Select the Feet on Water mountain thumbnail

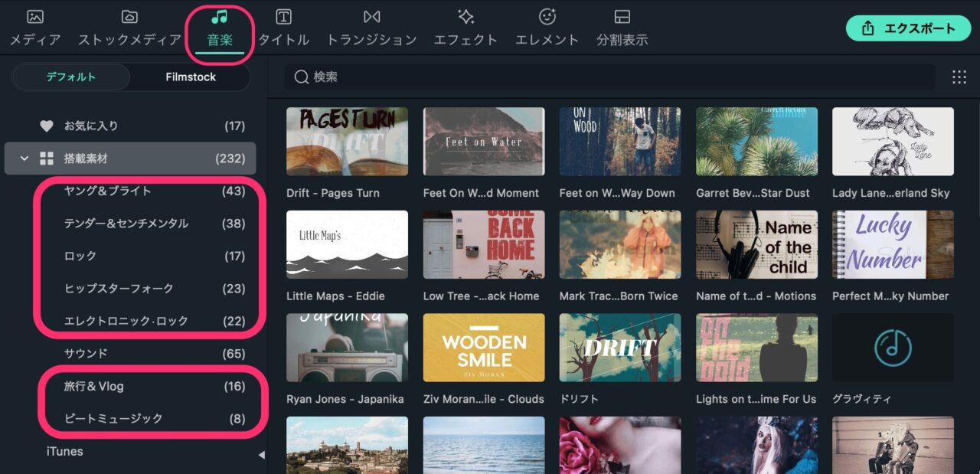[484, 142]
